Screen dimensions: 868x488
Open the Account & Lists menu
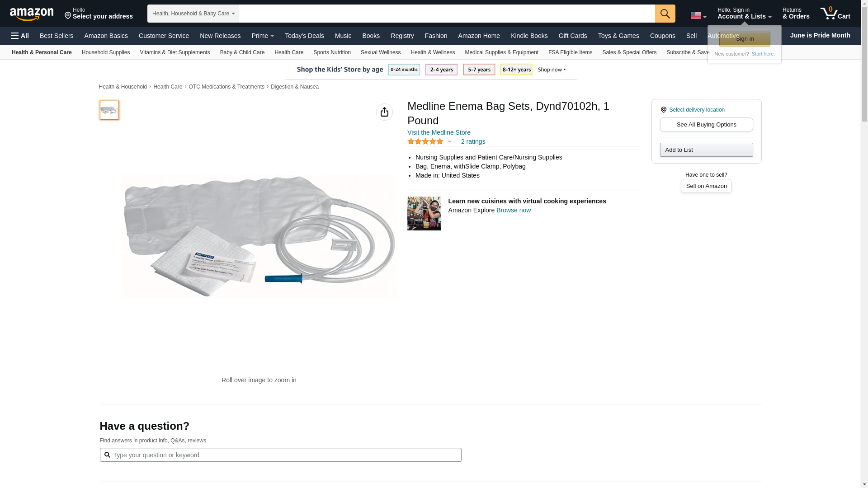point(744,14)
